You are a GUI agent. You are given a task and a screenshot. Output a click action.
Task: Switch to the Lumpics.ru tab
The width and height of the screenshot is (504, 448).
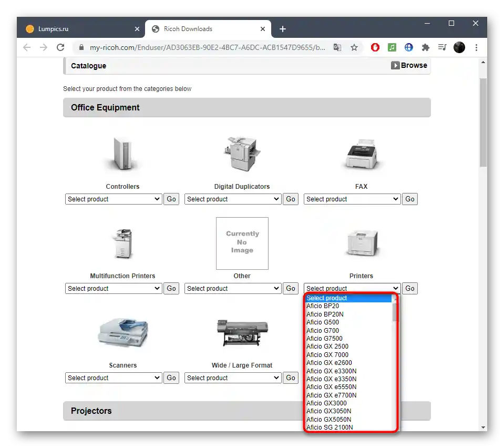pos(82,29)
